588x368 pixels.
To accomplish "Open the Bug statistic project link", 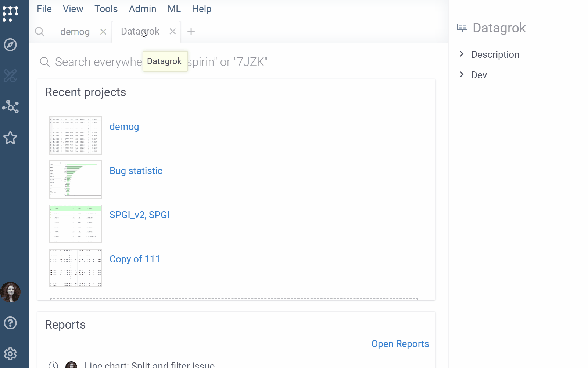I will pos(136,171).
